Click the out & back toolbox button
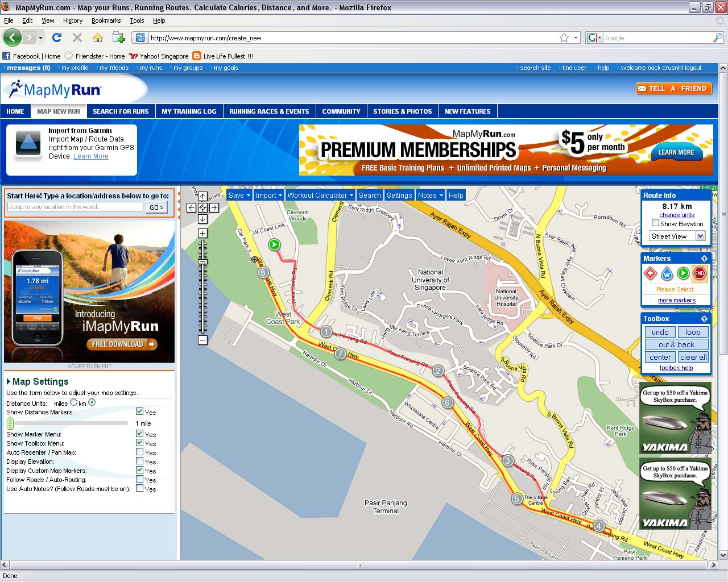The height and width of the screenshot is (582, 728). click(676, 344)
